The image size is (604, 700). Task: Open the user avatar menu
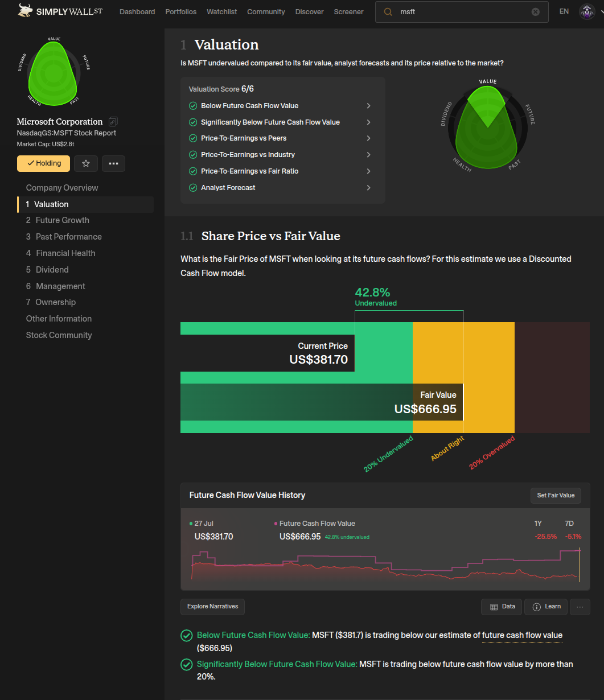[587, 11]
